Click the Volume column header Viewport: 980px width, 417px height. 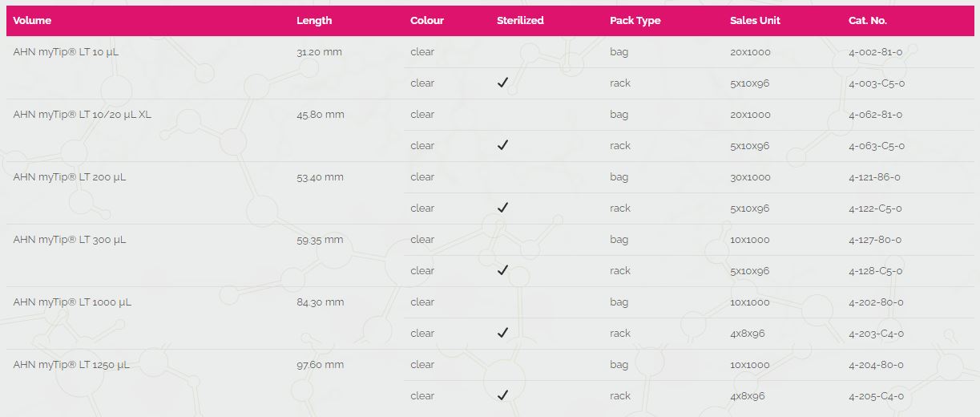(x=32, y=20)
